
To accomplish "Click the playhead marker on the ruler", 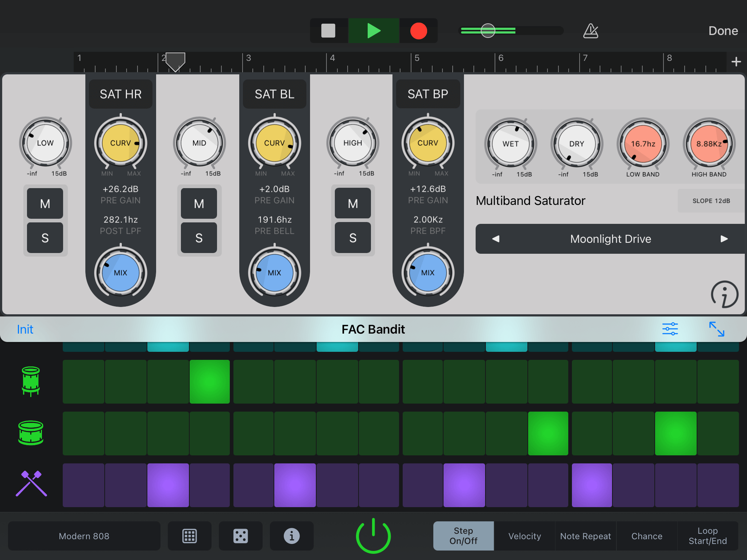I will tap(175, 62).
